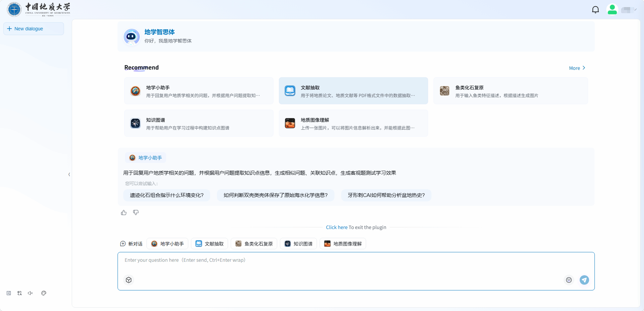Start a New dialogue

[33, 29]
